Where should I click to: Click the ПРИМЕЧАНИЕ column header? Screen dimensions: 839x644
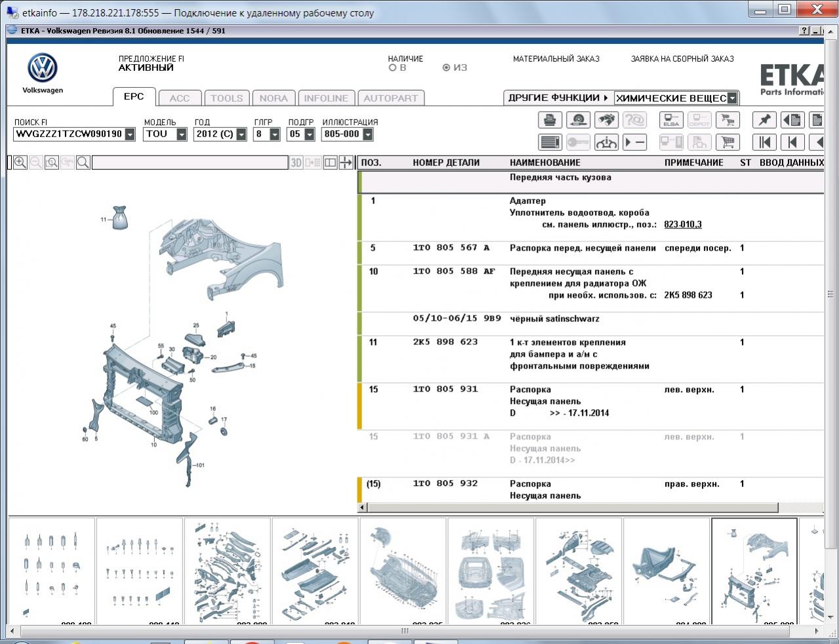tap(694, 163)
